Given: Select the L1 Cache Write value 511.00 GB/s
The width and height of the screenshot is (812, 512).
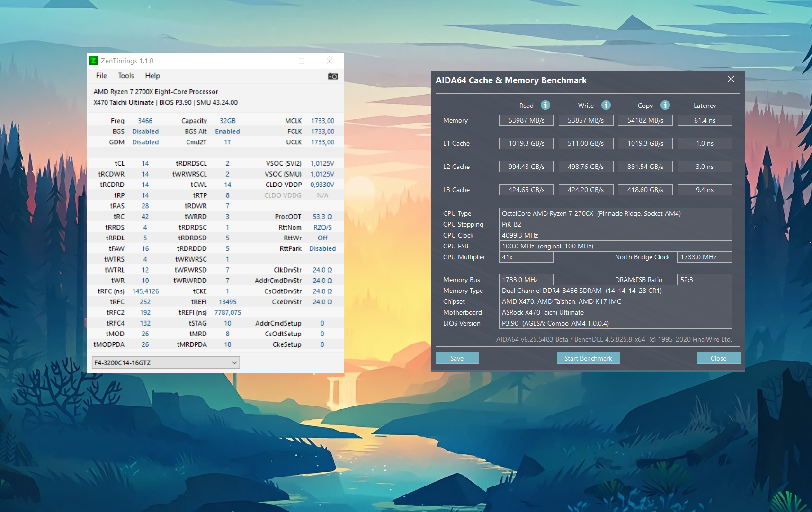Looking at the screenshot, I should (586, 143).
